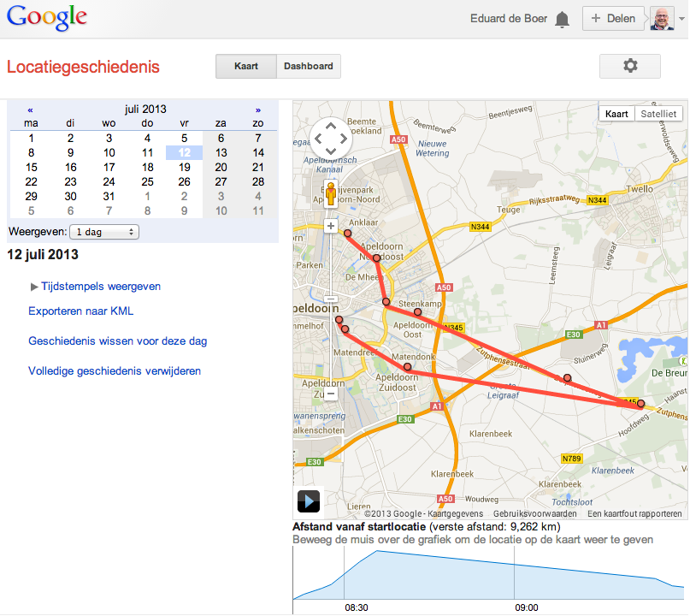Screen dimensions: 690x616
Task: Click the Google logo
Action: click(46, 18)
